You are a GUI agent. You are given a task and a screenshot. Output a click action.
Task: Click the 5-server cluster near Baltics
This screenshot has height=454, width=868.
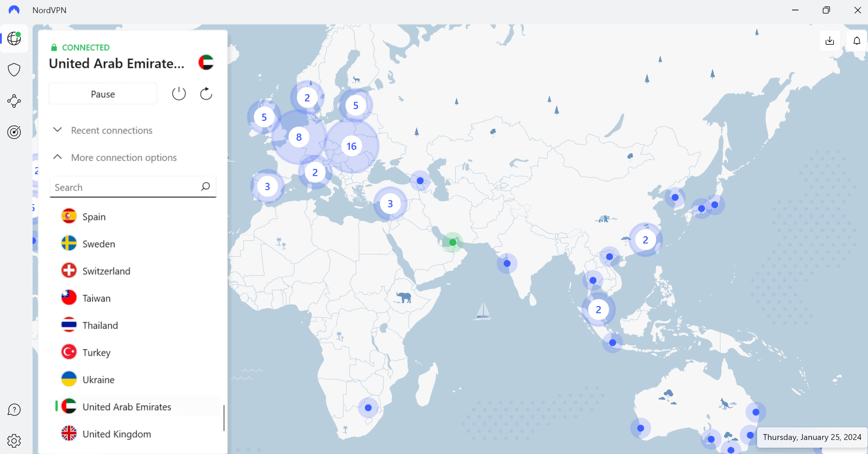click(356, 105)
